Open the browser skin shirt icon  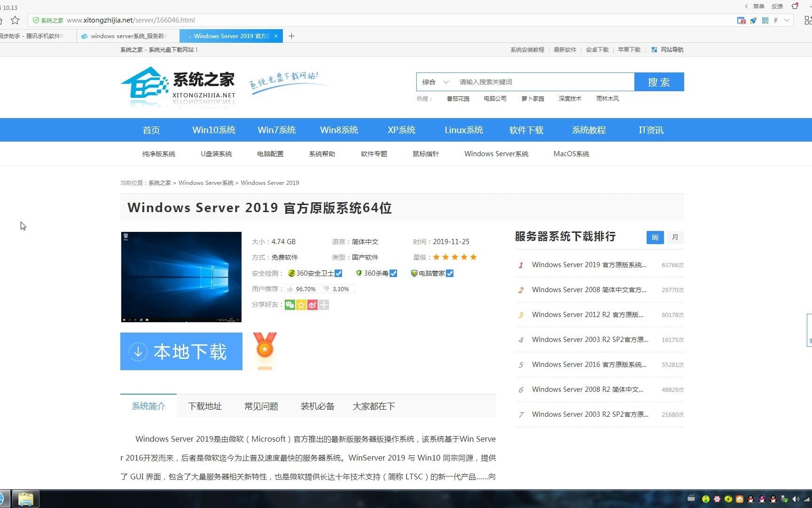pos(795,6)
